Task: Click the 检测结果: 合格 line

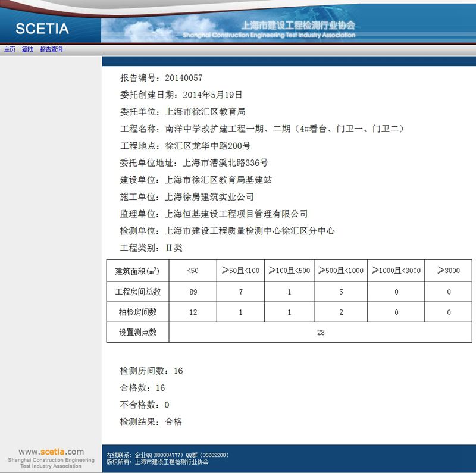Action: [x=151, y=421]
